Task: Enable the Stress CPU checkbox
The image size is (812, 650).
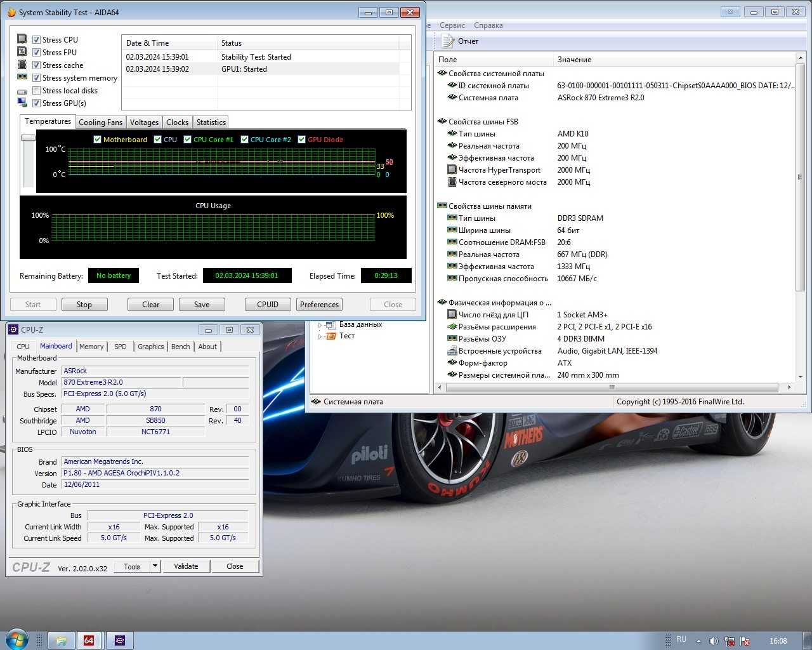Action: [37, 39]
